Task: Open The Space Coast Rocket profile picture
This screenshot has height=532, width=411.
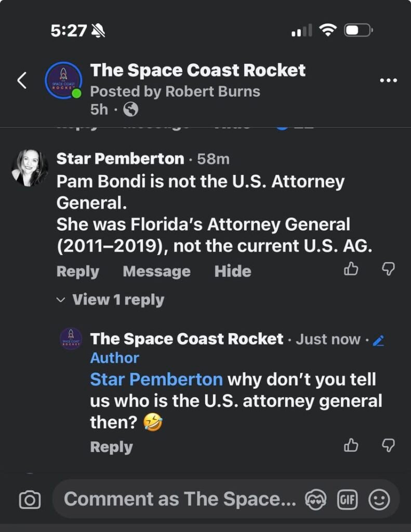Action: pos(62,79)
